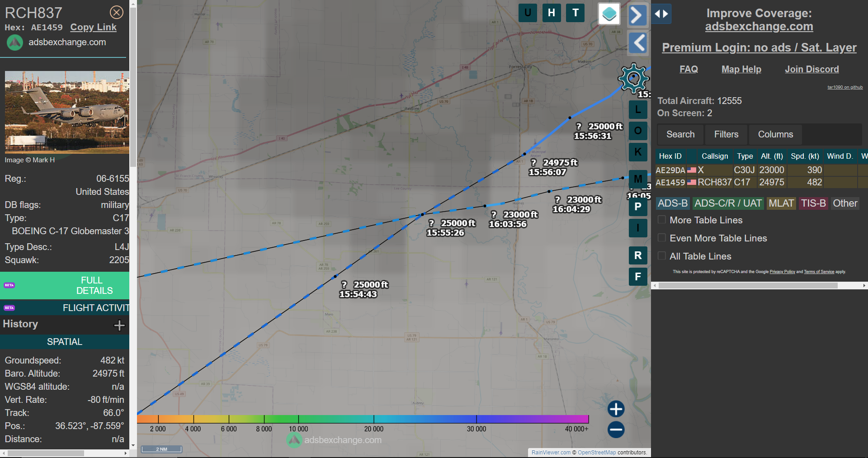The image size is (868, 458).
Task: Open the C-17 aircraft photo
Action: tap(67, 112)
